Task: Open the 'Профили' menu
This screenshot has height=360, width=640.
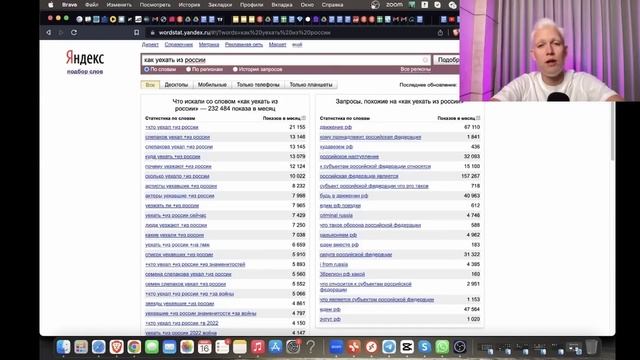Action: click(x=251, y=5)
